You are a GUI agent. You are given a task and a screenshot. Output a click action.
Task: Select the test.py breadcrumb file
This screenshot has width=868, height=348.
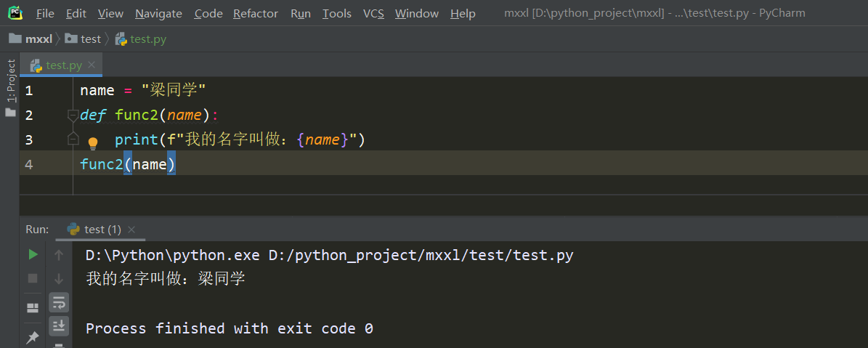[x=141, y=39]
